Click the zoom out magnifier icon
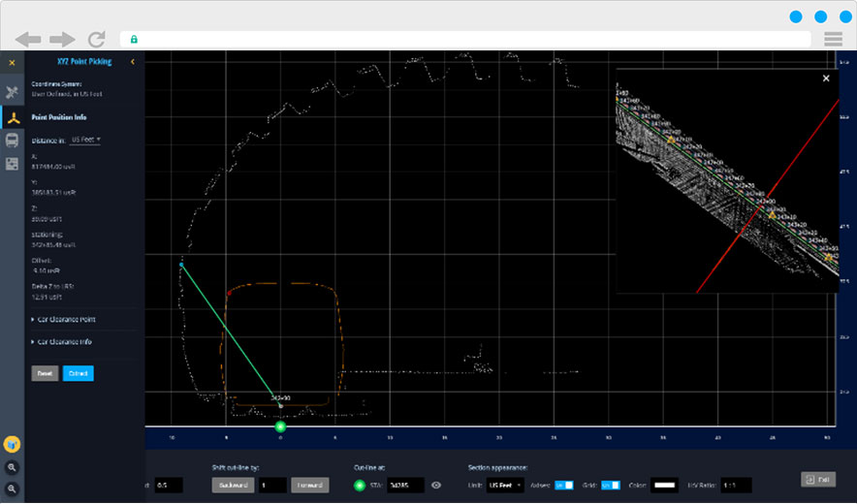857x504 pixels. (x=12, y=488)
